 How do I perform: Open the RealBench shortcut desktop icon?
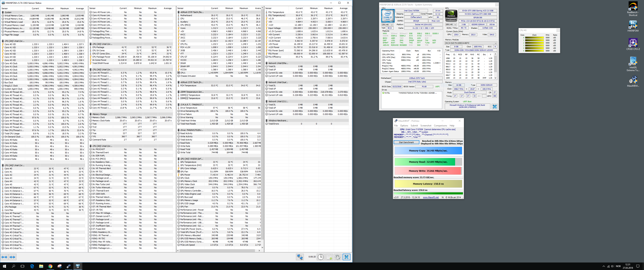[x=633, y=9]
